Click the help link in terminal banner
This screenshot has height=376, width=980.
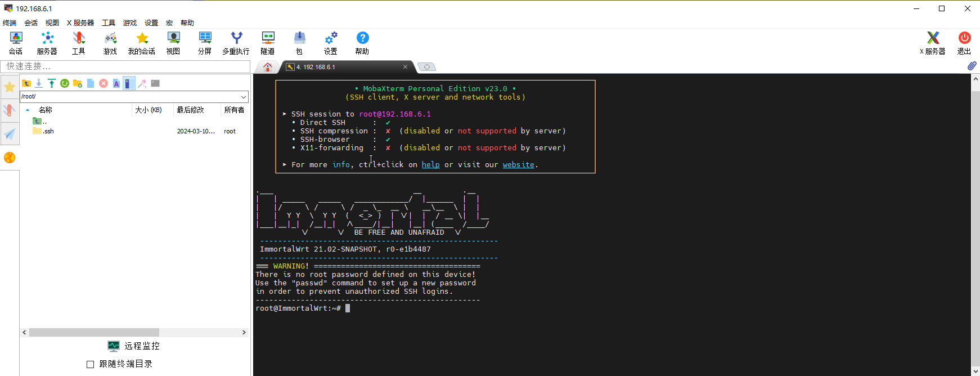pyautogui.click(x=430, y=165)
